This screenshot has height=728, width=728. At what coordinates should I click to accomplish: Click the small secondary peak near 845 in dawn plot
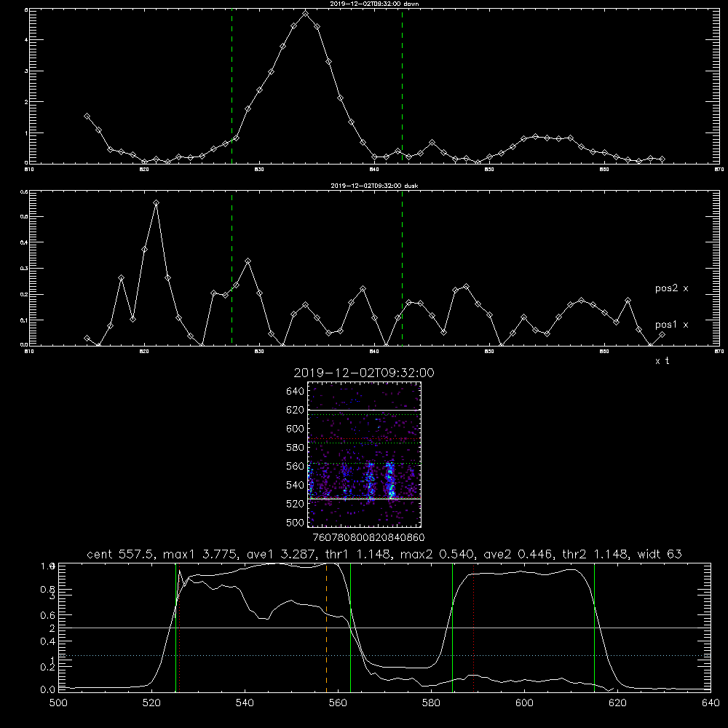point(432,142)
